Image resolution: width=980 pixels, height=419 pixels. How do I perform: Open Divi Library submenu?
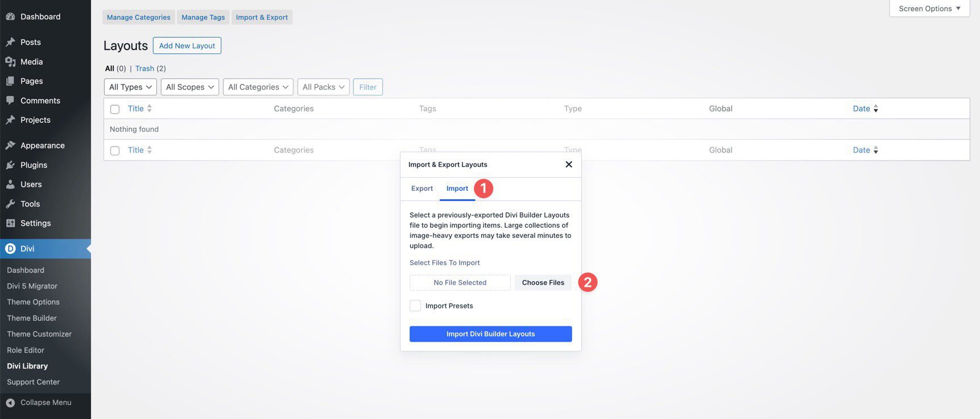click(x=27, y=366)
